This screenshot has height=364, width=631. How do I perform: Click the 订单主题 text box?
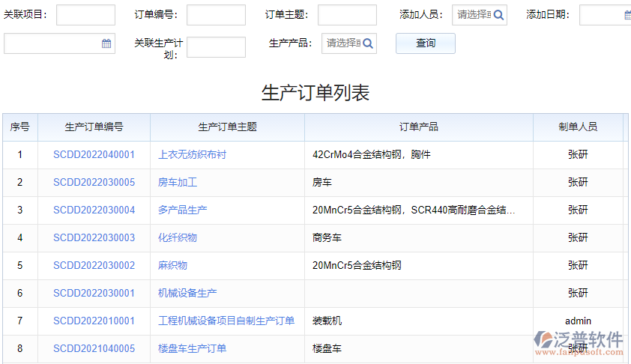(347, 15)
